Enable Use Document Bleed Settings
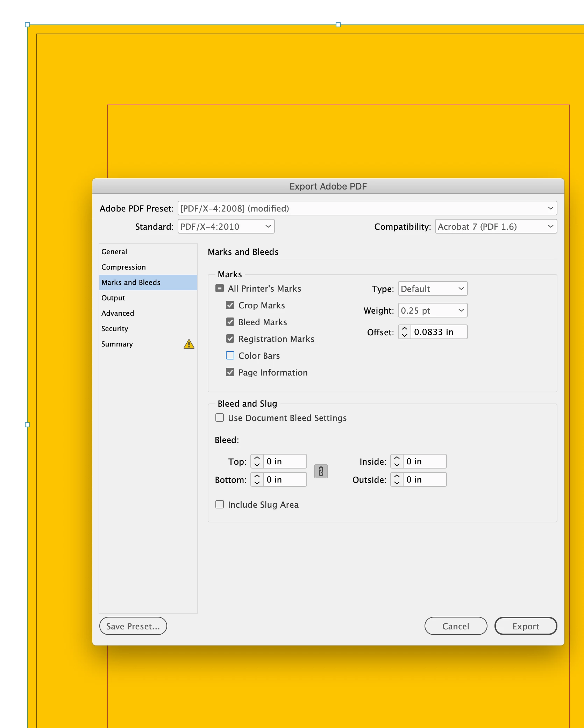The image size is (584, 728). pyautogui.click(x=220, y=418)
